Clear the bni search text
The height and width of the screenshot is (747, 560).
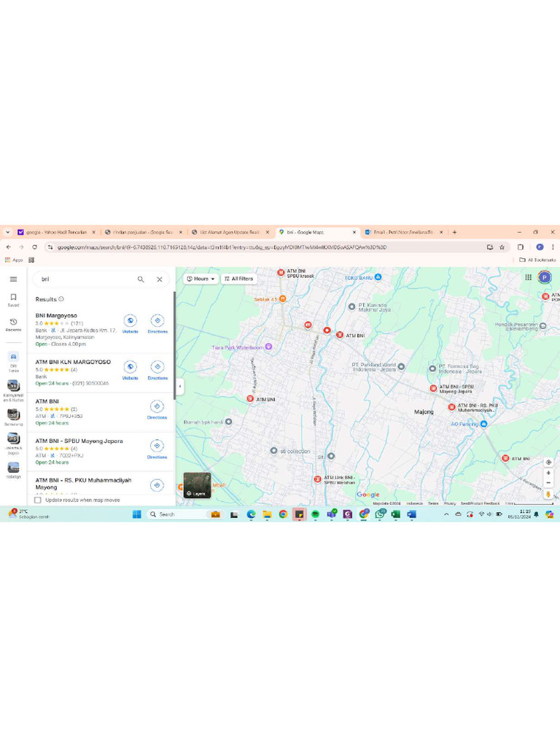(x=160, y=279)
